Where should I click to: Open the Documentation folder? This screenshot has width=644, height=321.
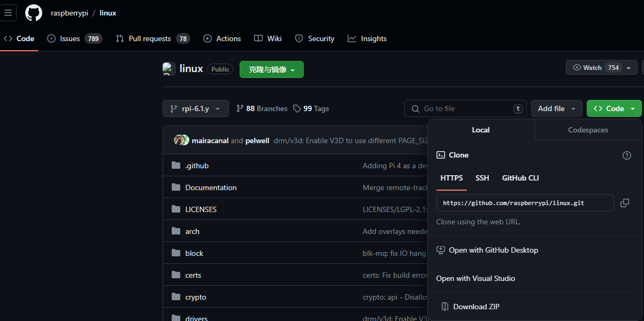(x=211, y=187)
